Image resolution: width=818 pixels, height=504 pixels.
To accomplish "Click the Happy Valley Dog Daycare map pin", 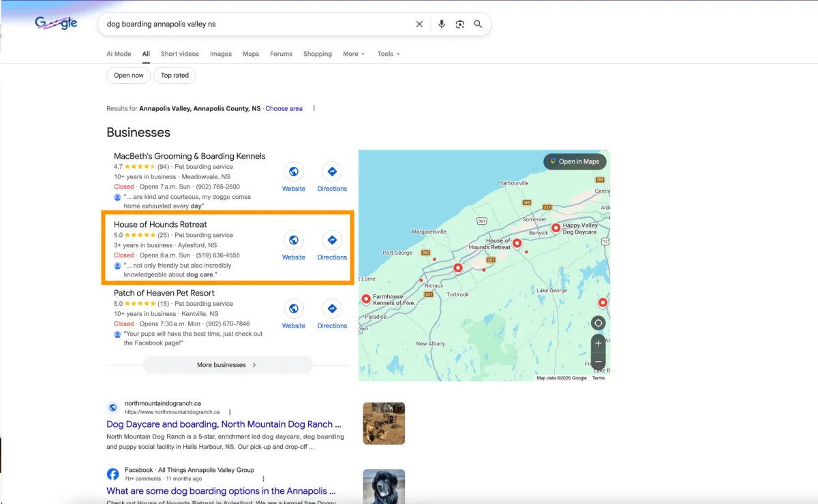I will 556,227.
